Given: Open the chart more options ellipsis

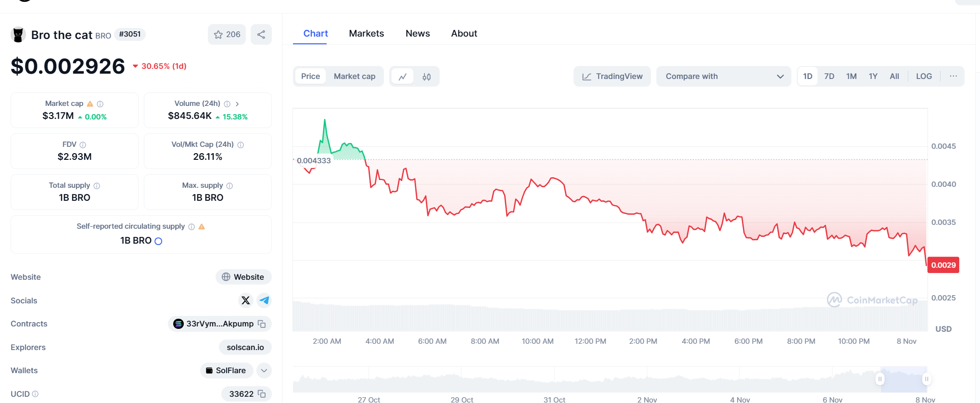Looking at the screenshot, I should (x=953, y=77).
